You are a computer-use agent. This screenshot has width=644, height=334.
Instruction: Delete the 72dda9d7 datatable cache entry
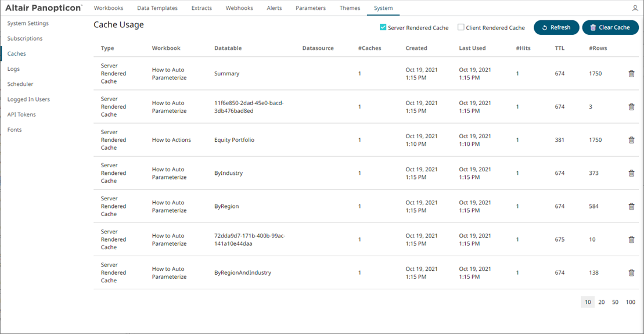(631, 239)
